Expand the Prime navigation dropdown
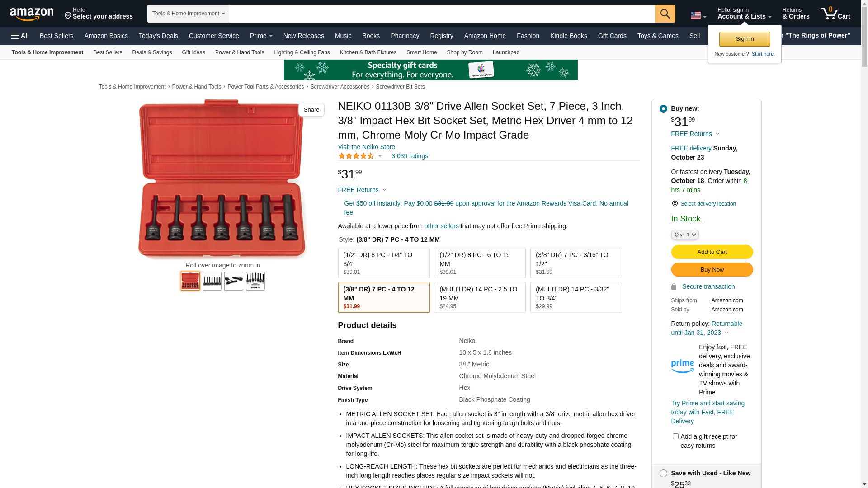Image resolution: width=868 pixels, height=488 pixels. [x=261, y=36]
